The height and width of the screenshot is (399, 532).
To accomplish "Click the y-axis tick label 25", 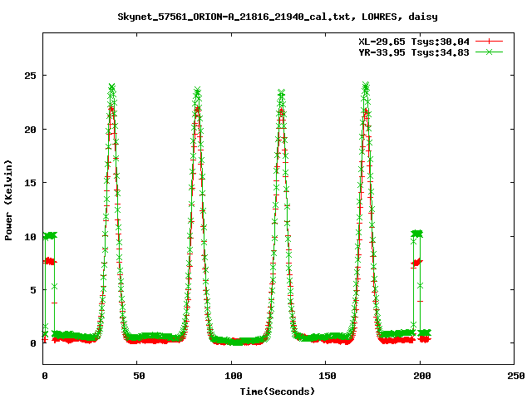I will pos(30,76).
